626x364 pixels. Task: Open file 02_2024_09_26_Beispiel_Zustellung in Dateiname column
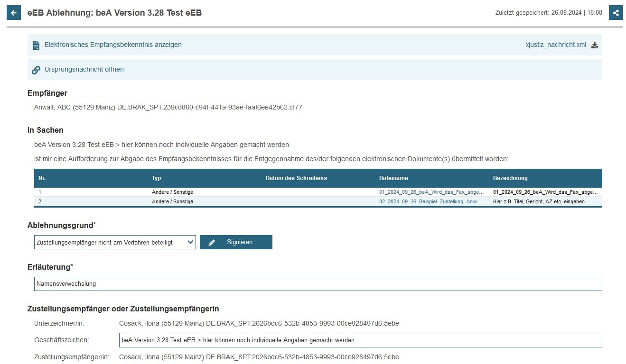(x=431, y=201)
